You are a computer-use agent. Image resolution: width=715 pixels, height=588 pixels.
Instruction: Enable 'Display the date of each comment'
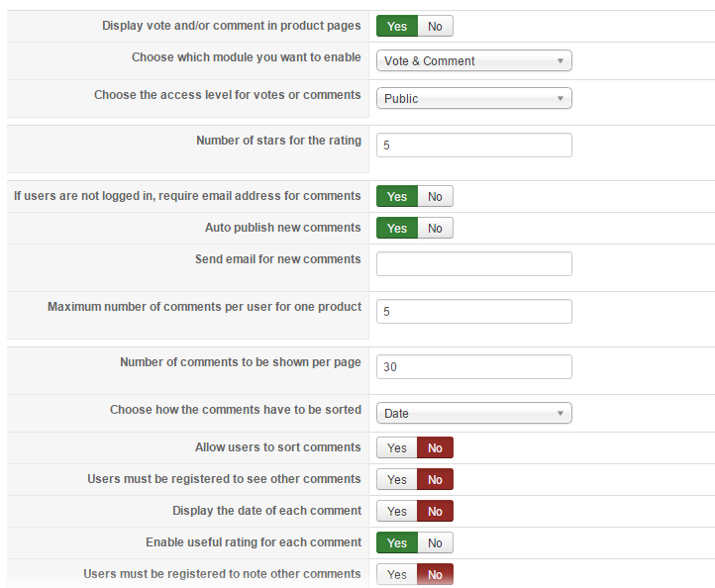(397, 512)
